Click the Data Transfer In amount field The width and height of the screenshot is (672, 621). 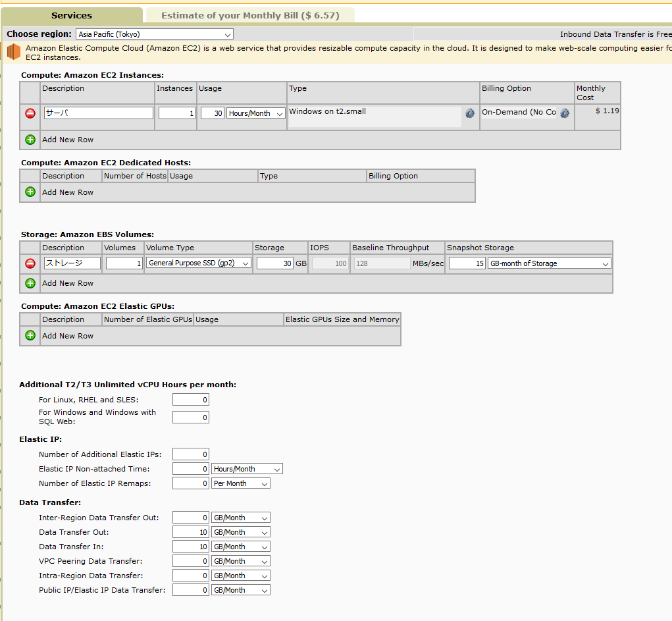point(191,547)
